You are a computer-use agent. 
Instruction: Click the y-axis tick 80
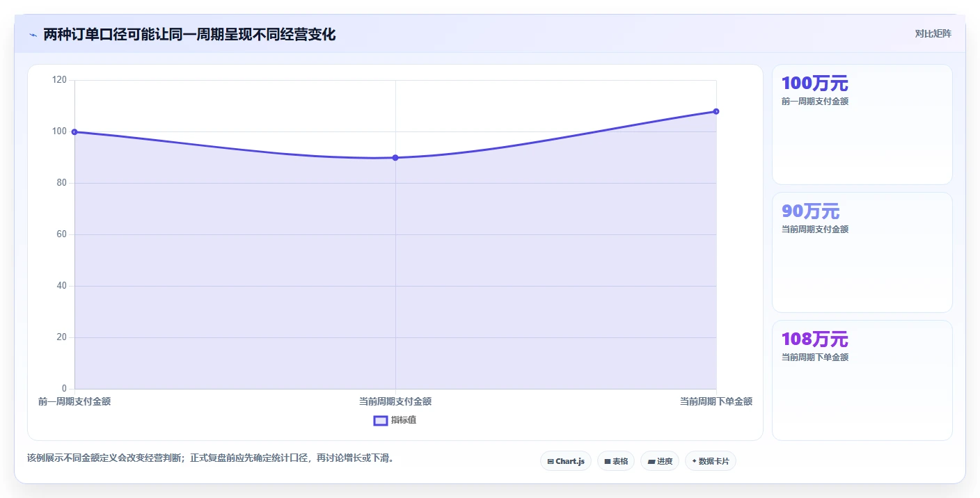[62, 183]
